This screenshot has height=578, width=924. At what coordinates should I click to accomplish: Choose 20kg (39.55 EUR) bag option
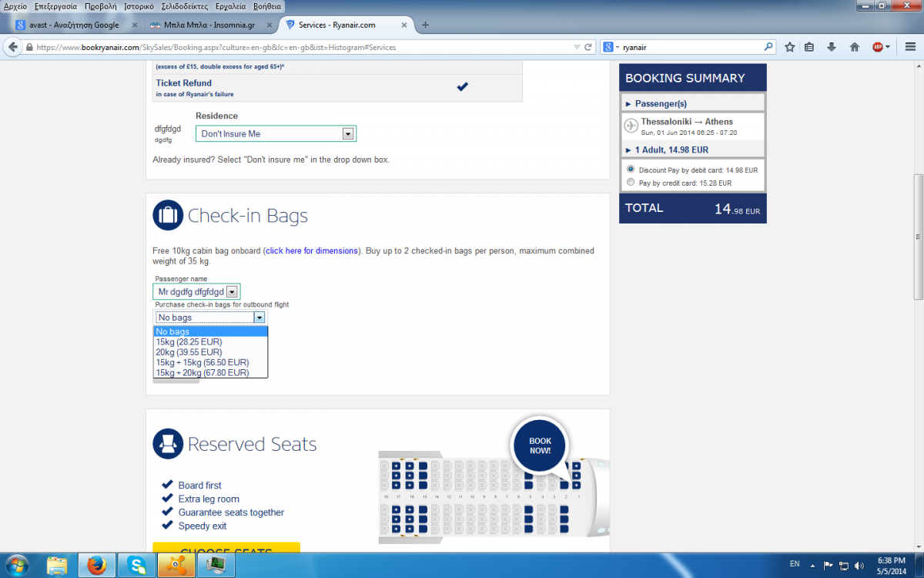[x=211, y=352]
